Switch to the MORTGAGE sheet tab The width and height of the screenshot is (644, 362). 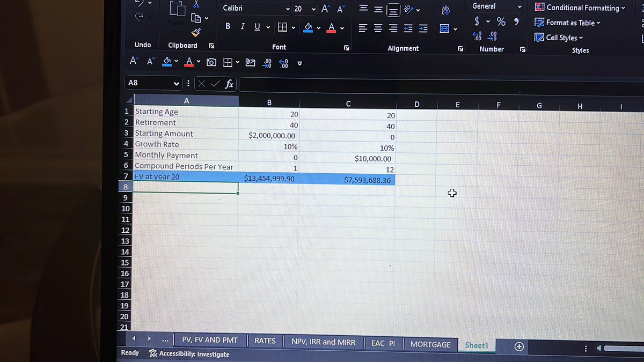[430, 344]
